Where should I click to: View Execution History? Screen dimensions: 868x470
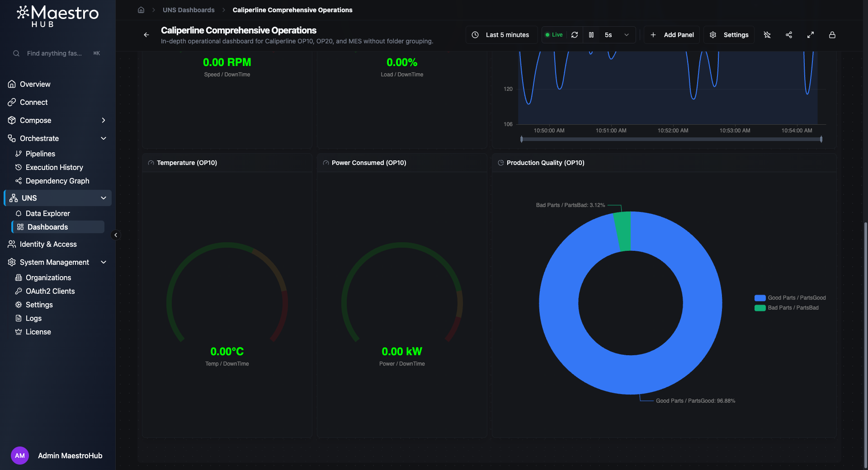[54, 167]
